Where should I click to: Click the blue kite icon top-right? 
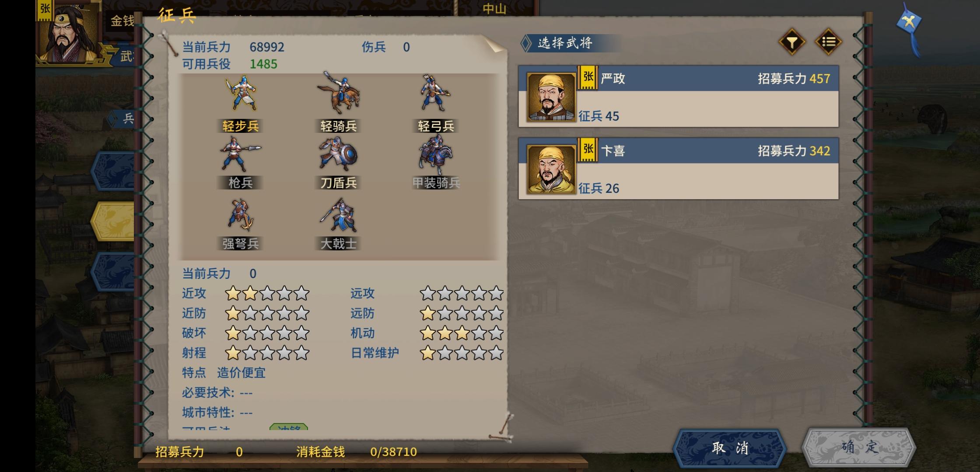tap(910, 27)
